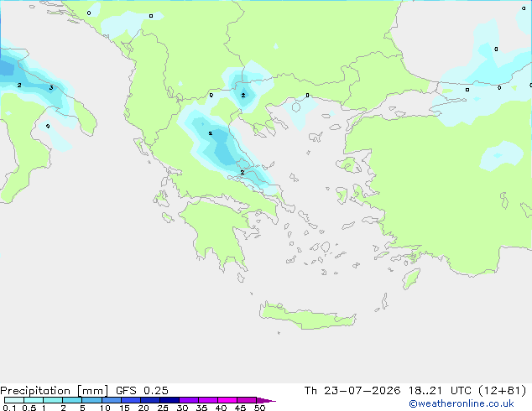
Task: Click the lightest 0.1–0.5 mm legend swatch
Action: 14,400
